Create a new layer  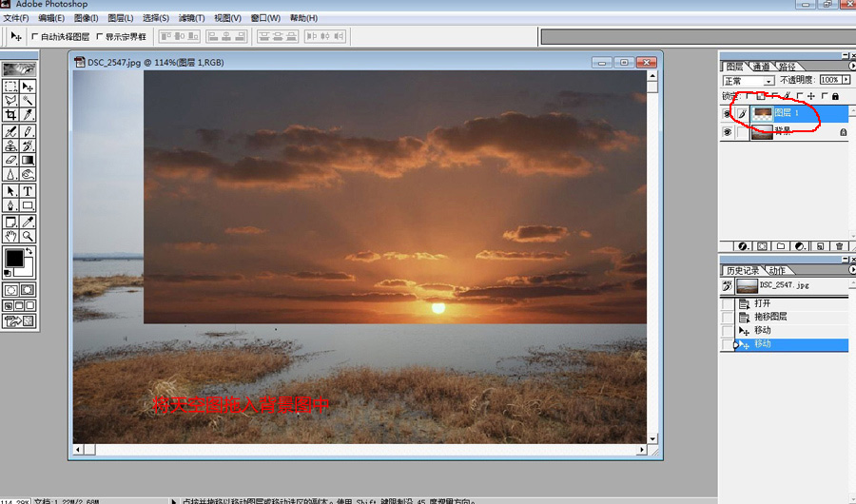pyautogui.click(x=820, y=246)
